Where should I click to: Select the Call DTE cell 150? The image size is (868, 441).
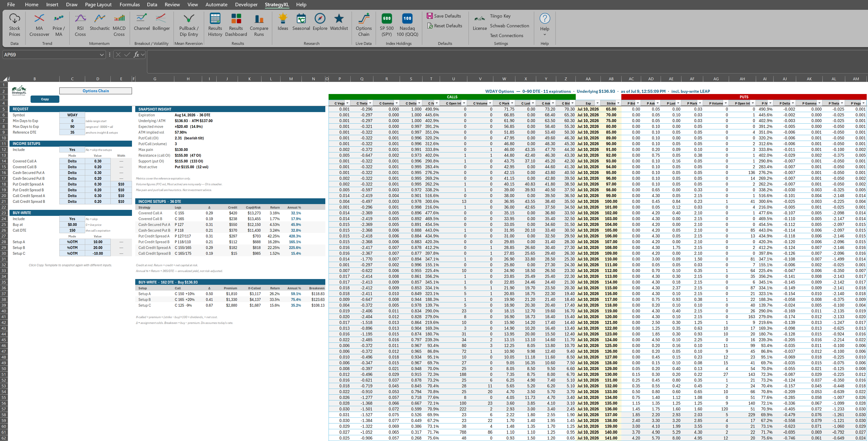[72, 230]
